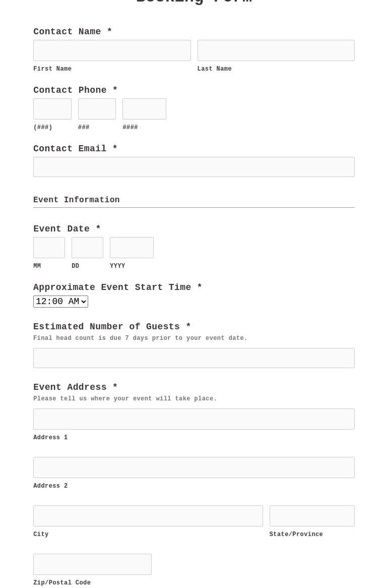Image resolution: width=388 pixels, height=588 pixels.
Task: Click the Event Address label
Action: pyautogui.click(x=70, y=387)
